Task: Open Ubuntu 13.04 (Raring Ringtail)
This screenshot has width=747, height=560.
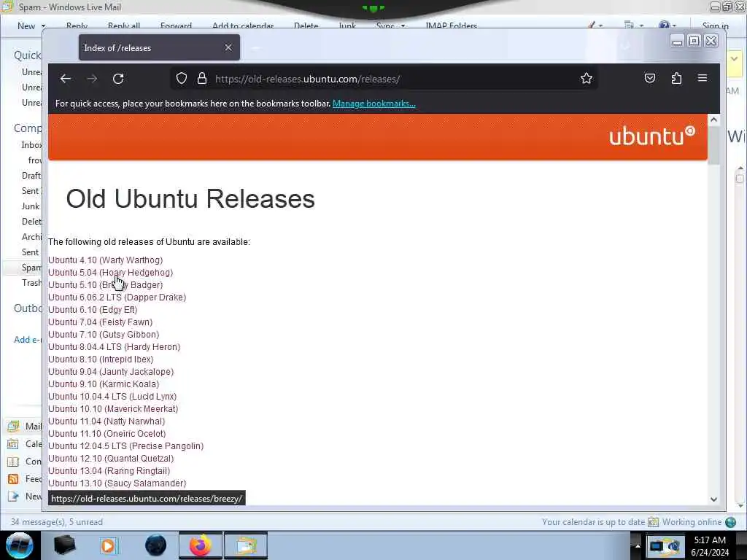Action: pos(109,470)
